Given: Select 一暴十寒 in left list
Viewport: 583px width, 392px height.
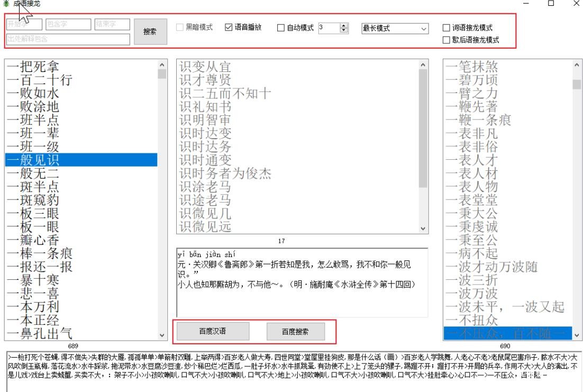Looking at the screenshot, I should click(81, 280).
